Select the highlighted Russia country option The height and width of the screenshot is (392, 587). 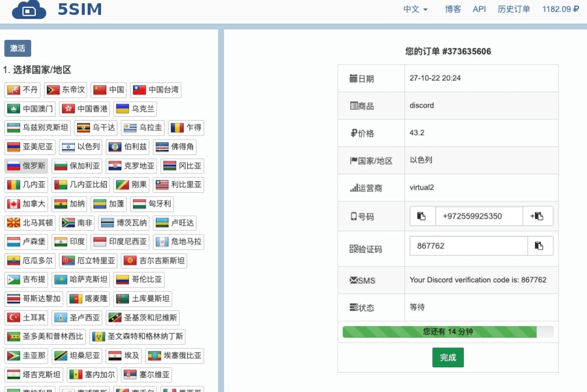click(26, 166)
